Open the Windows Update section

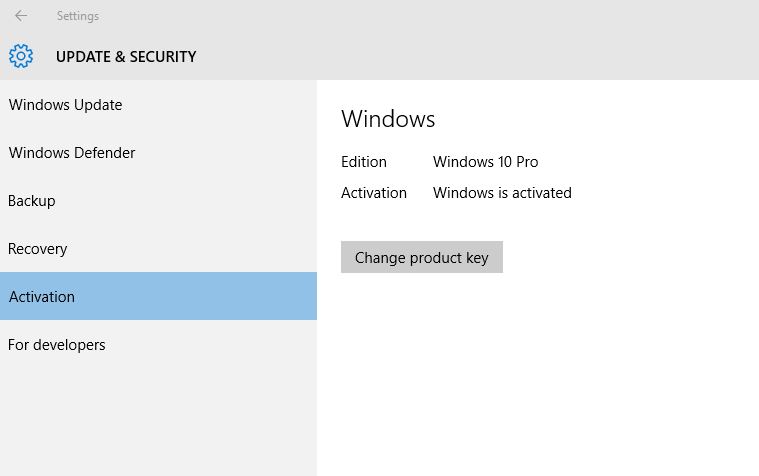coord(65,105)
